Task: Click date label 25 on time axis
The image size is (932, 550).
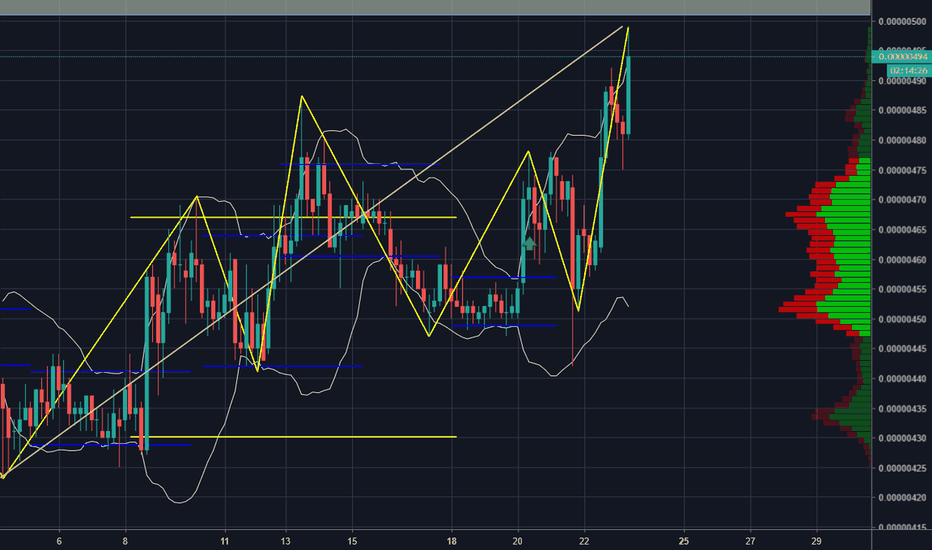Action: click(x=684, y=541)
